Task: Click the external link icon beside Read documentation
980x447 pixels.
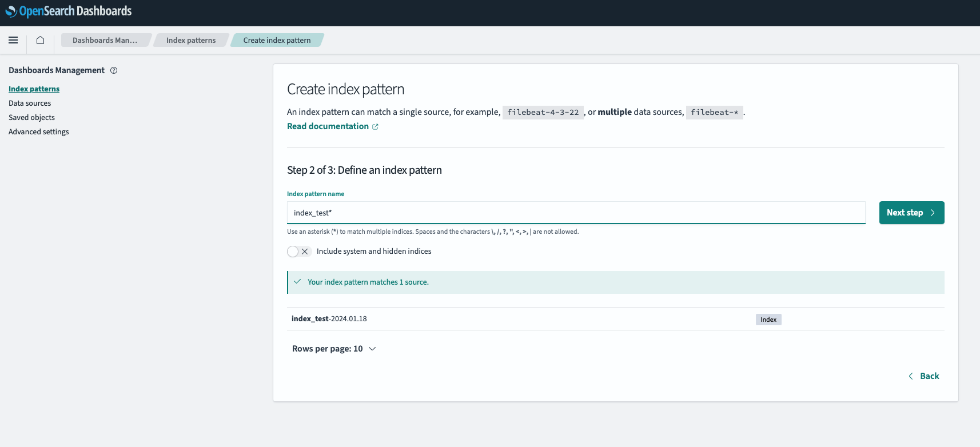Action: click(375, 127)
